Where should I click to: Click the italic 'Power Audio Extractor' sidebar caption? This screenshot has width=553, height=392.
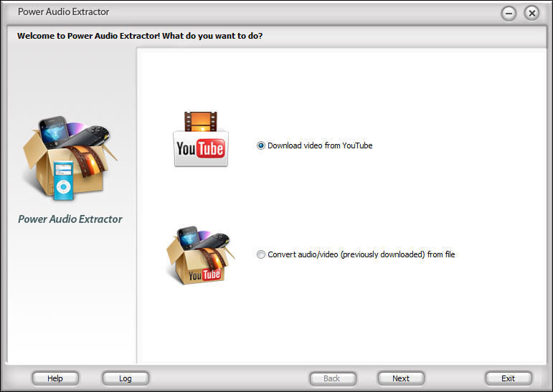[70, 219]
